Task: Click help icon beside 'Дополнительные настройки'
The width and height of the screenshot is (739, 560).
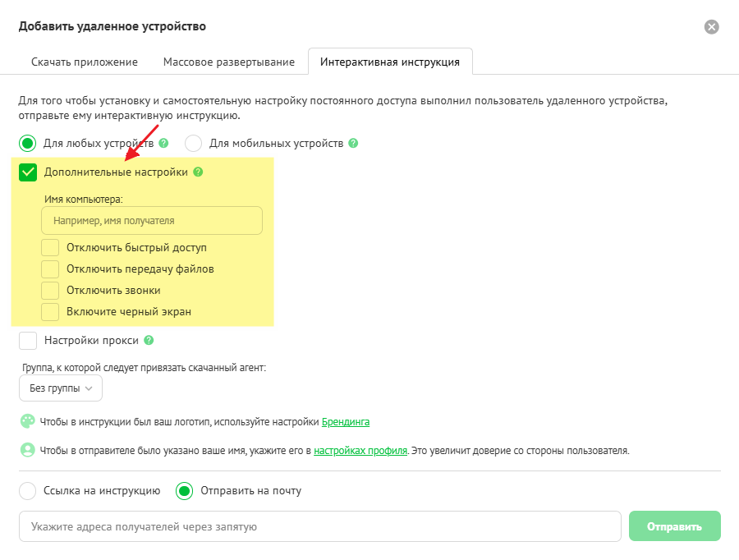Action: (x=198, y=172)
